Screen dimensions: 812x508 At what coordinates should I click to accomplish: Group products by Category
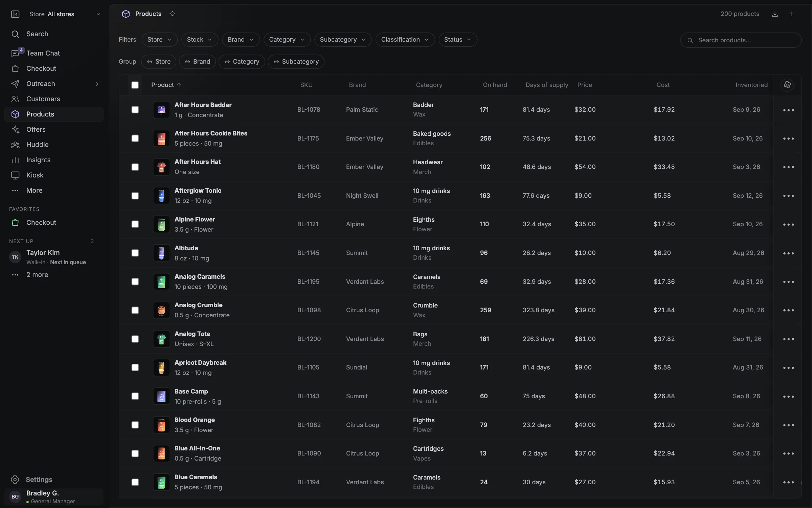(242, 62)
